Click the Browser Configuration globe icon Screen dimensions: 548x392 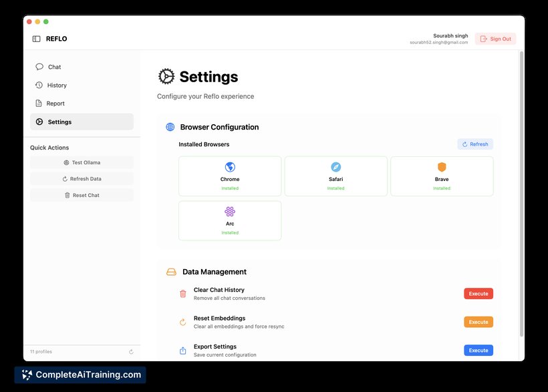pyautogui.click(x=170, y=127)
